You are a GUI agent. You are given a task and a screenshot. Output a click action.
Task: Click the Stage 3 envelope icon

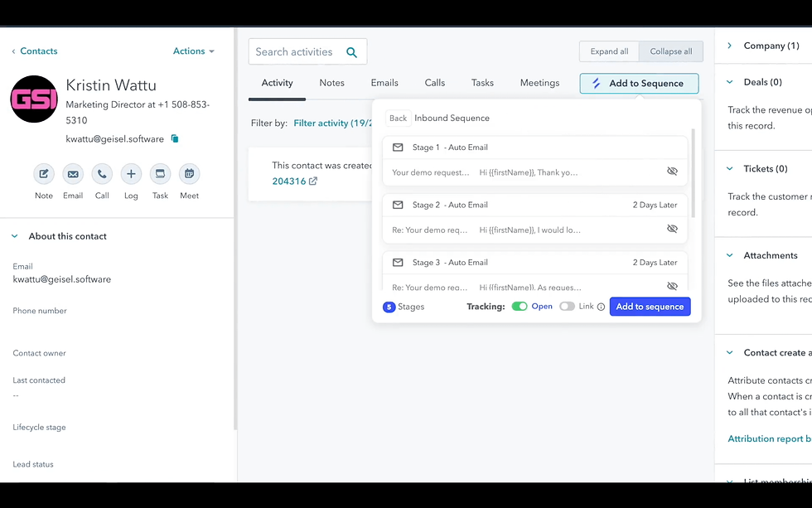tap(398, 263)
